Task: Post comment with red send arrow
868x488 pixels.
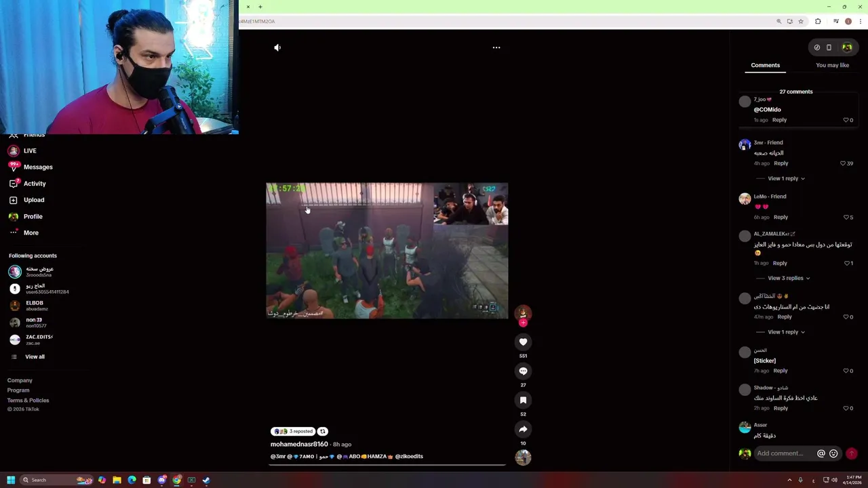Action: coord(852,453)
